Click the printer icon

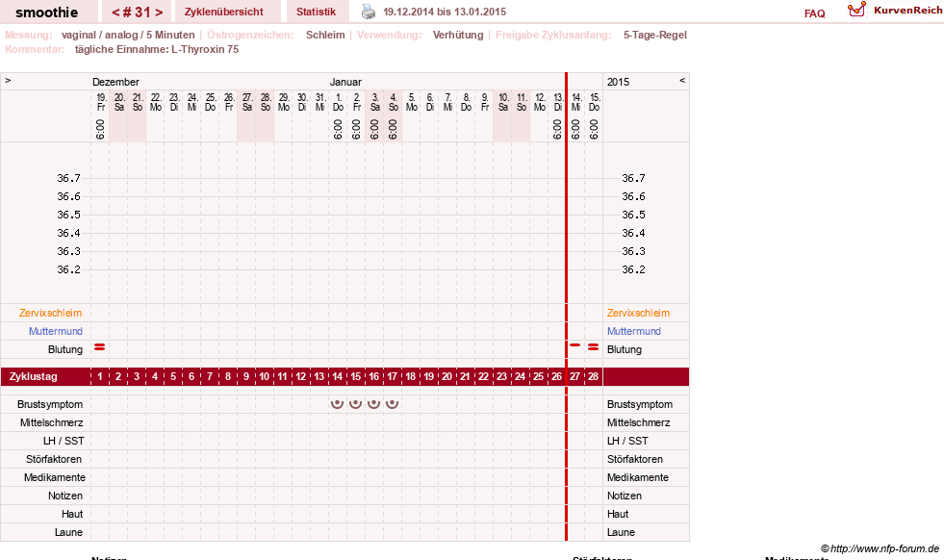[x=369, y=12]
